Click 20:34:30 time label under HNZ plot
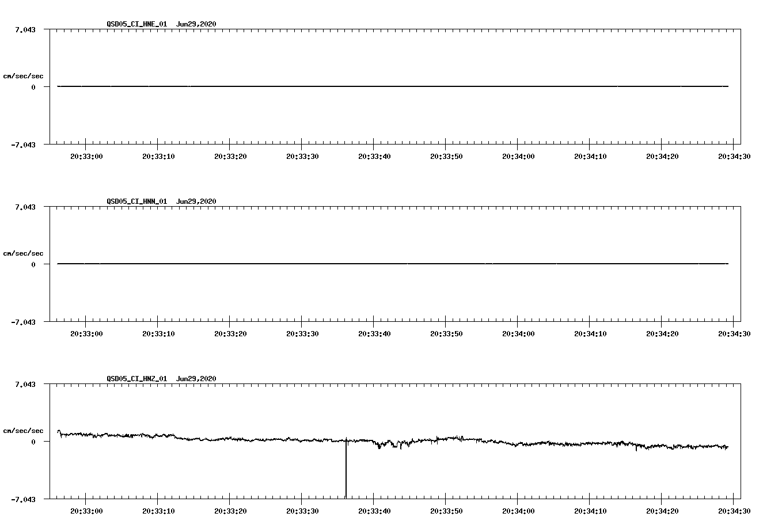 point(734,511)
